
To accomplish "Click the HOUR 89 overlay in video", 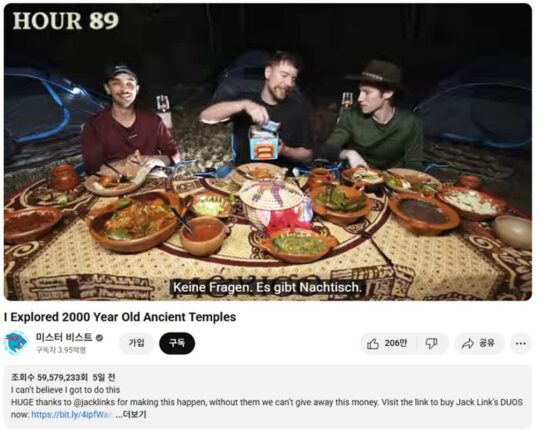I will (66, 21).
